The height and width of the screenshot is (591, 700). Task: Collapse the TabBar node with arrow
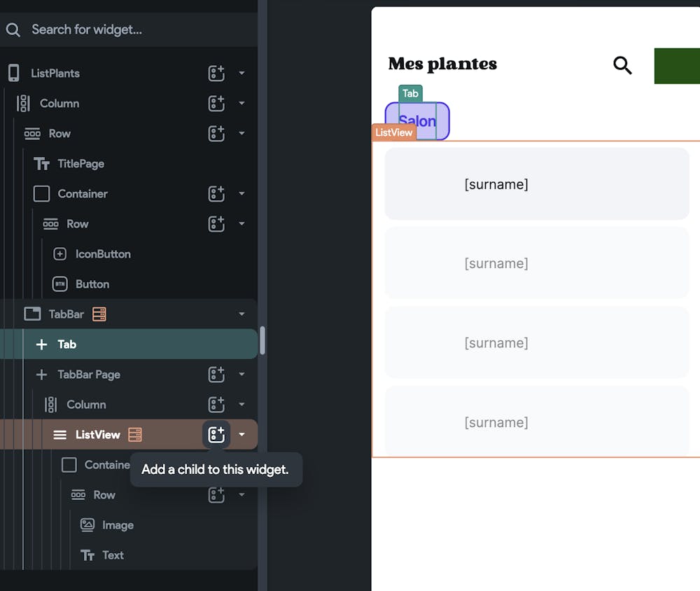tap(241, 314)
